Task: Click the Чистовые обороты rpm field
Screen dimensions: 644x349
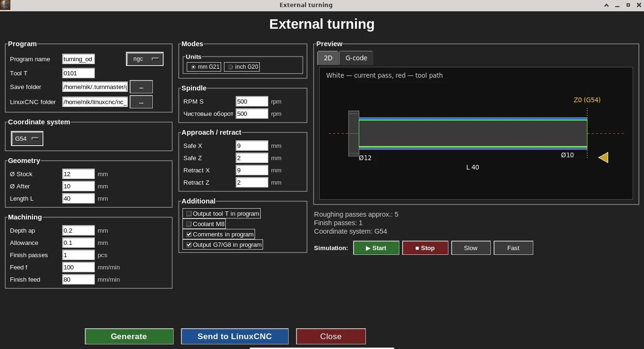Action: (x=252, y=114)
